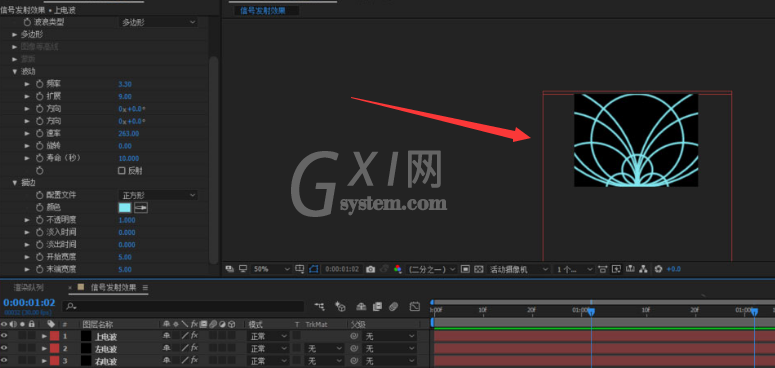Toggle shy switch on layer 上电波

tap(167, 336)
